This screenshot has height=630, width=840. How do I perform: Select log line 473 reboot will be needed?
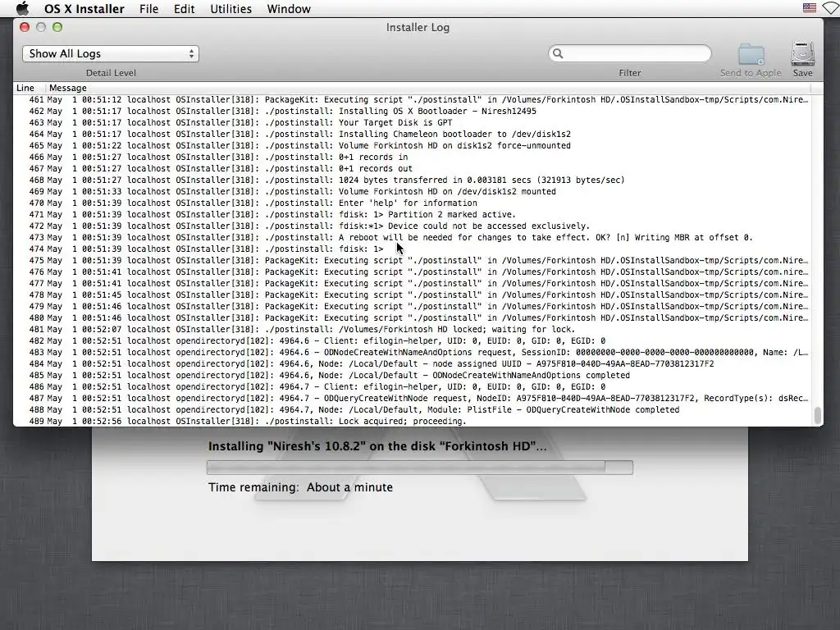point(412,238)
